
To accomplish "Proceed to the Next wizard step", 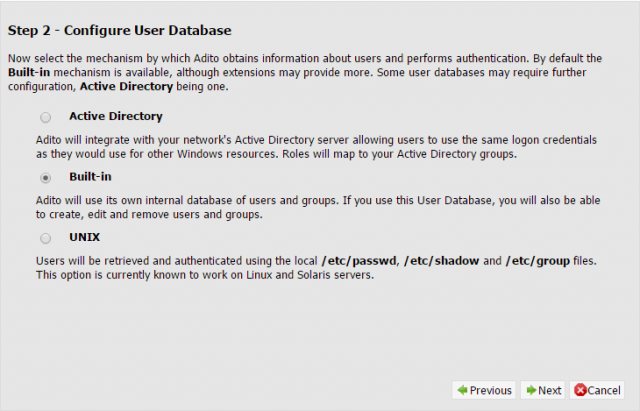I will pyautogui.click(x=543, y=390).
